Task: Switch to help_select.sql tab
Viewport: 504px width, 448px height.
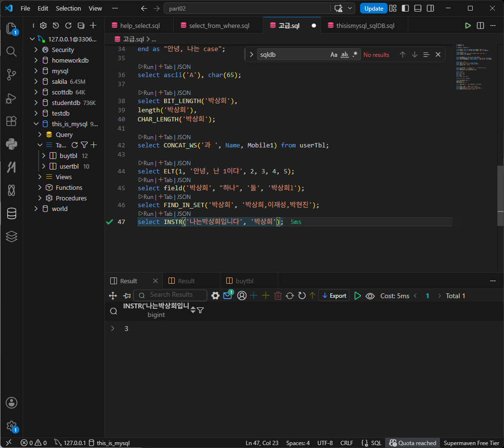Action: (x=139, y=26)
